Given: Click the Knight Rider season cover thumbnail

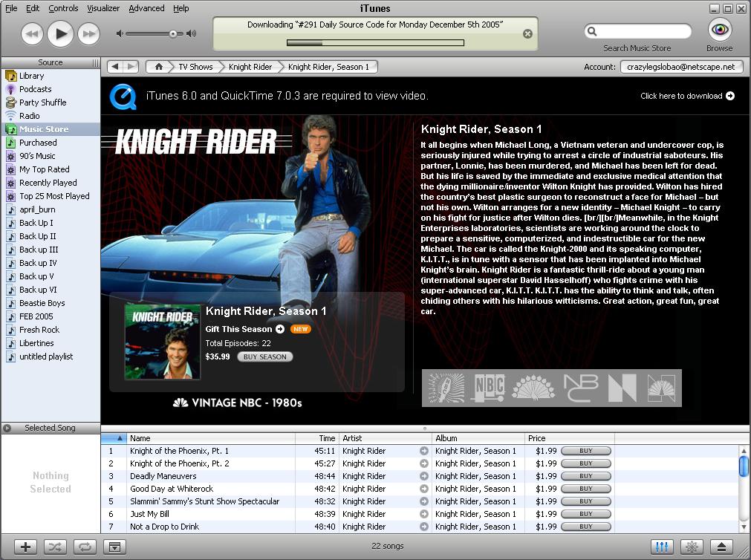Looking at the screenshot, I should [x=163, y=342].
